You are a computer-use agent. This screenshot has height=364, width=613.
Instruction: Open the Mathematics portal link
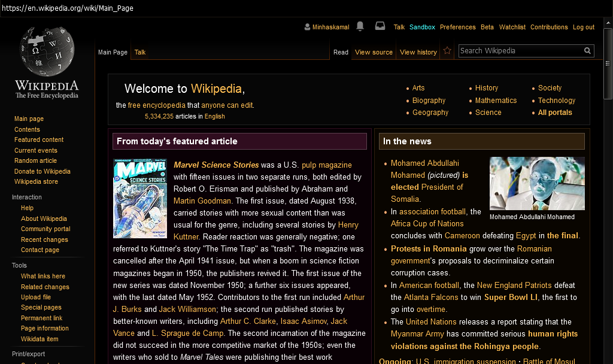pos(496,101)
